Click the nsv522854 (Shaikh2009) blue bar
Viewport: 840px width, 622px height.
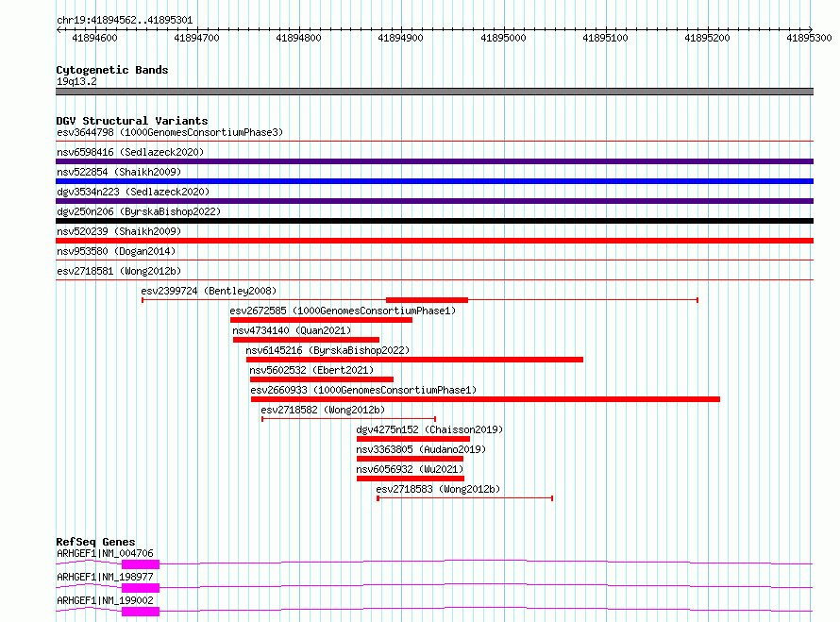coord(434,181)
